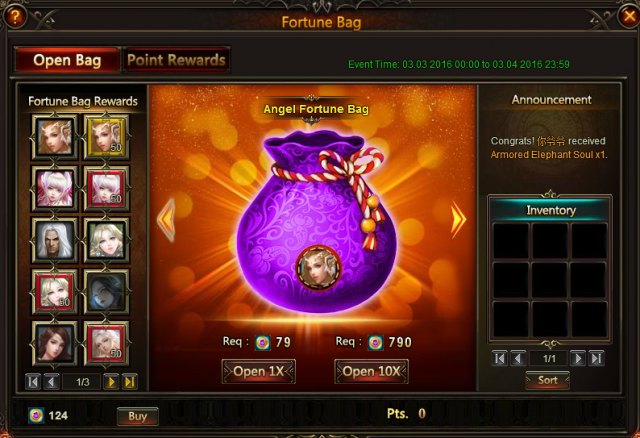
Task: Switch to the Point Rewards tab
Action: tap(176, 60)
